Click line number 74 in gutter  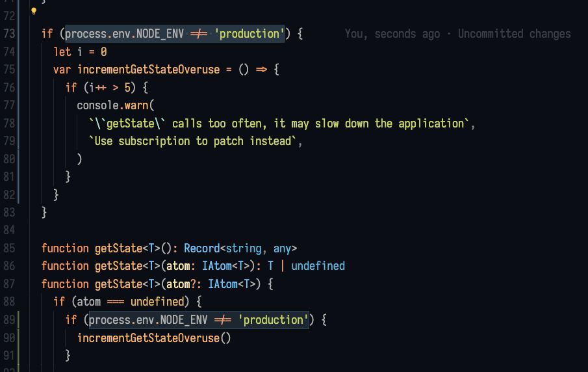[x=9, y=52]
